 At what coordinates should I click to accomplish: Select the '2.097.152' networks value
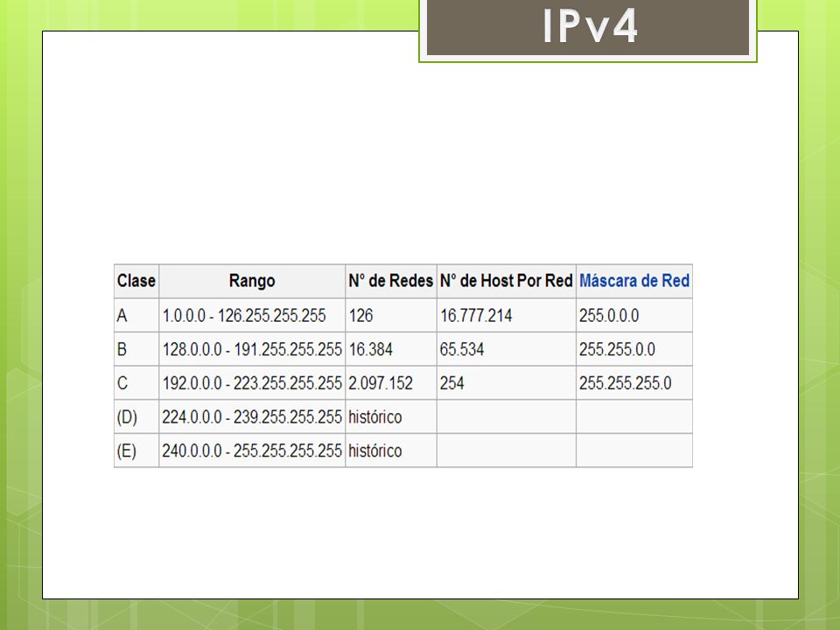point(381,383)
